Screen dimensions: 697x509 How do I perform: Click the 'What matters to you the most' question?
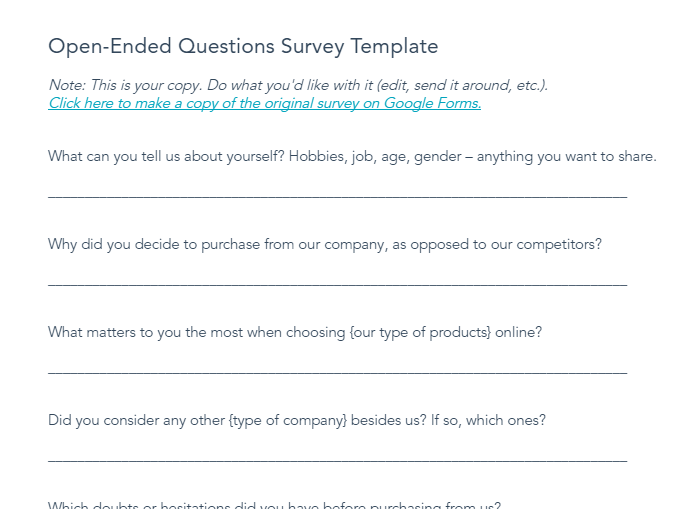tap(295, 333)
